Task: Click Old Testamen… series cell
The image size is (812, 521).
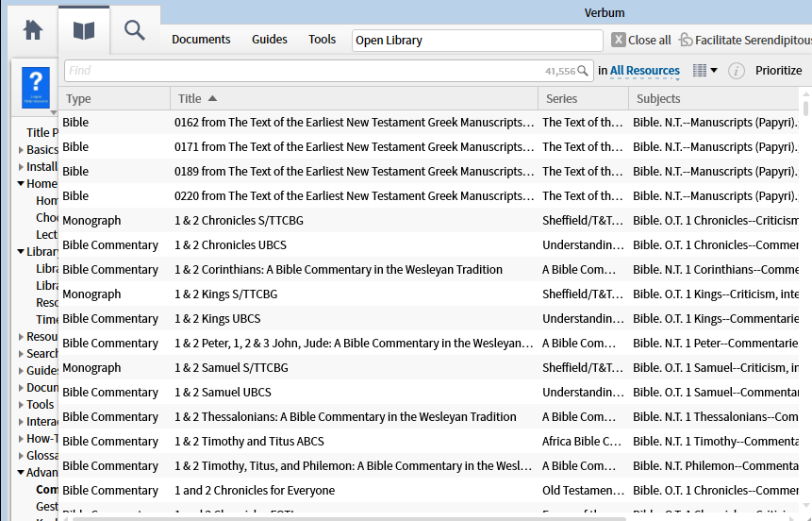Action: pyautogui.click(x=583, y=491)
